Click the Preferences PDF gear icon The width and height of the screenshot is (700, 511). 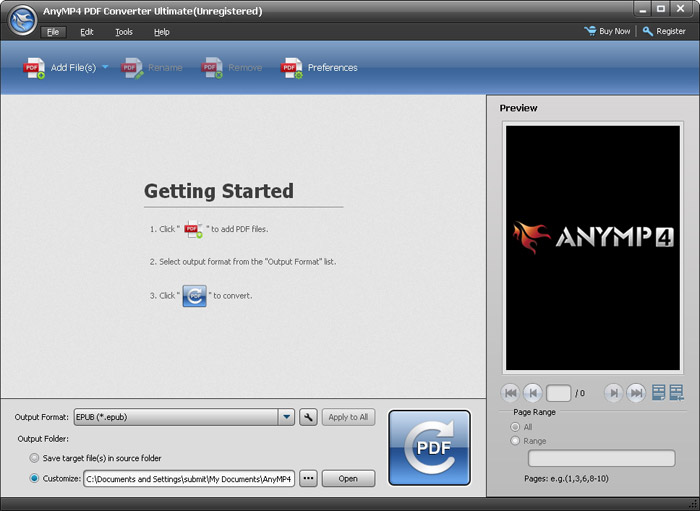(x=292, y=68)
